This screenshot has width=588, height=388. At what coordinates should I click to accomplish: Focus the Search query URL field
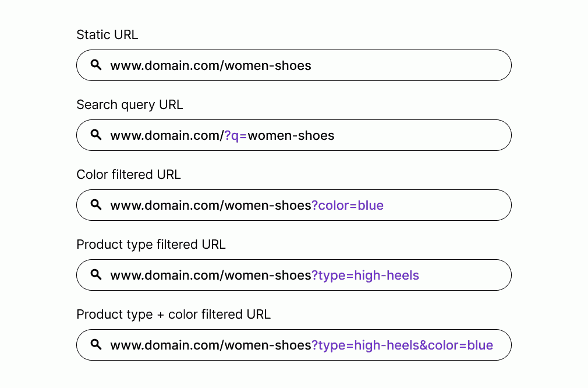tap(294, 135)
